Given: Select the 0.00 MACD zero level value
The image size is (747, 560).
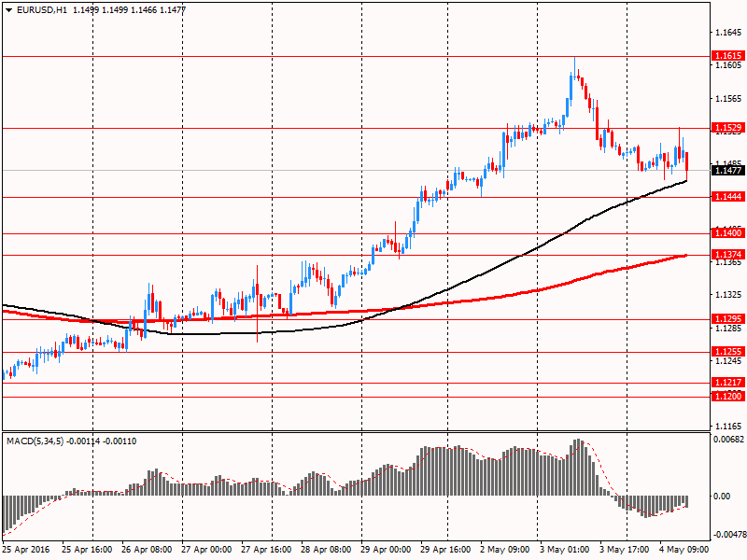Looking at the screenshot, I should (722, 497).
